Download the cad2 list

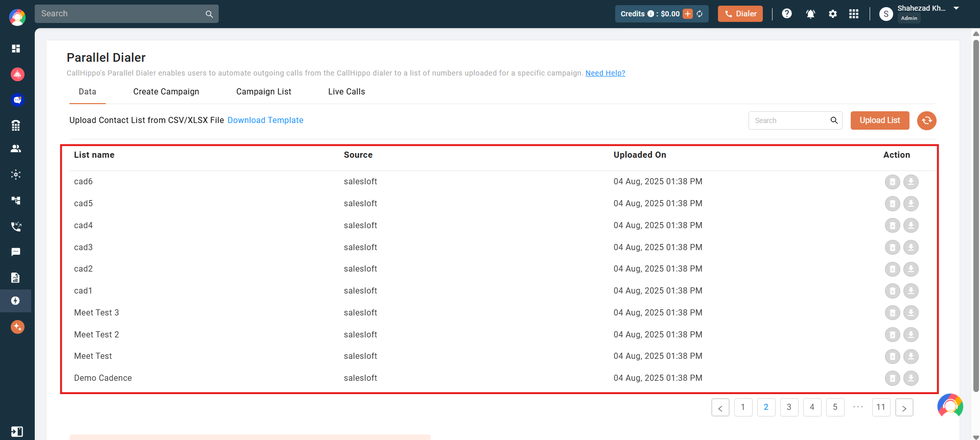911,269
